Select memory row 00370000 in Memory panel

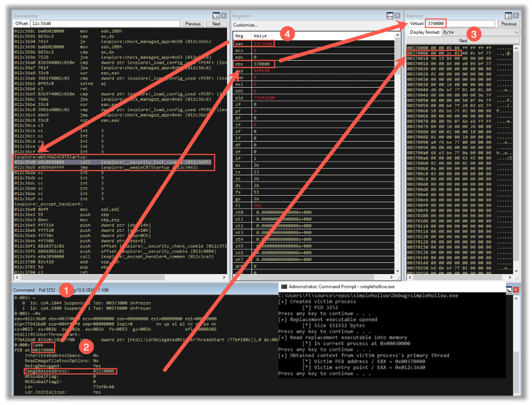click(452, 48)
